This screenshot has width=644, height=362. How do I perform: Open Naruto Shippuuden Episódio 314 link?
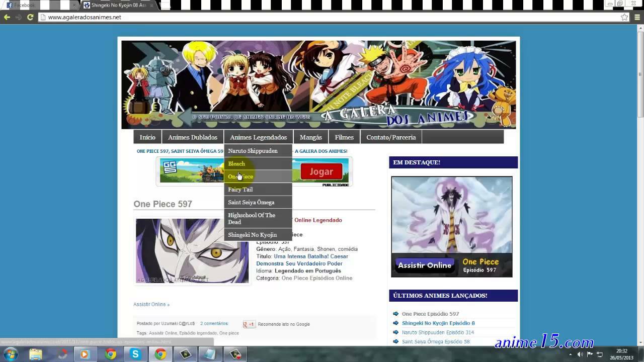coord(438,332)
